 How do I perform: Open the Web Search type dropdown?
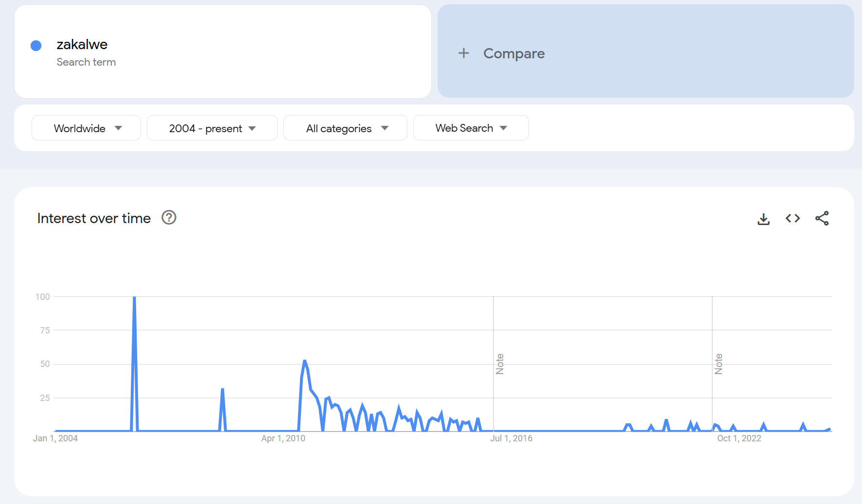point(471,128)
